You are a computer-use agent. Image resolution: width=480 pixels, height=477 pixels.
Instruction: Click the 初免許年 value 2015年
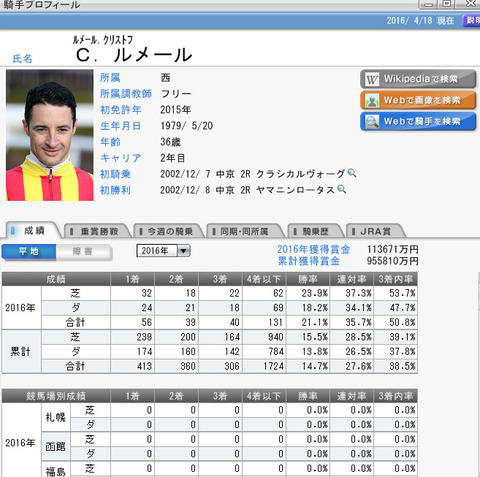[x=176, y=110]
